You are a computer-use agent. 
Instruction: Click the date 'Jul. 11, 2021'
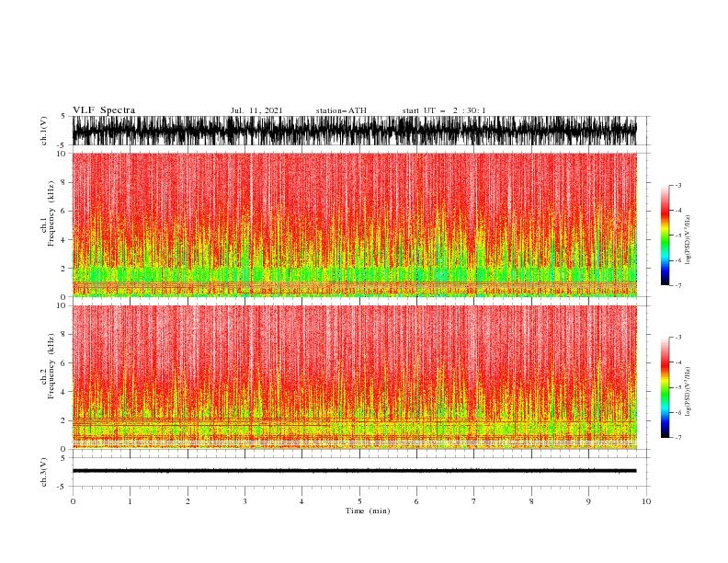point(256,110)
